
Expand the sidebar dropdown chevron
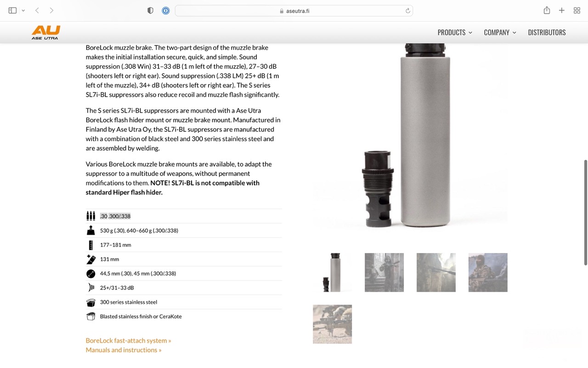coord(23,11)
